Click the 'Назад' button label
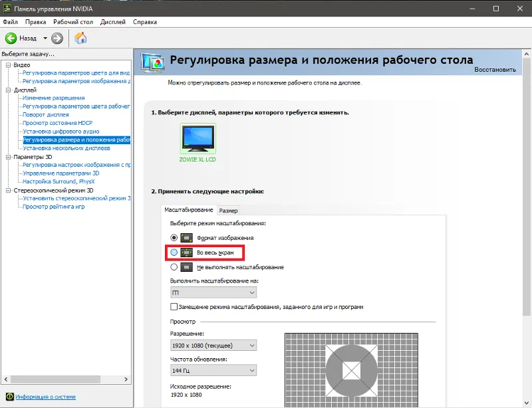This screenshot has width=532, height=408. coord(28,39)
